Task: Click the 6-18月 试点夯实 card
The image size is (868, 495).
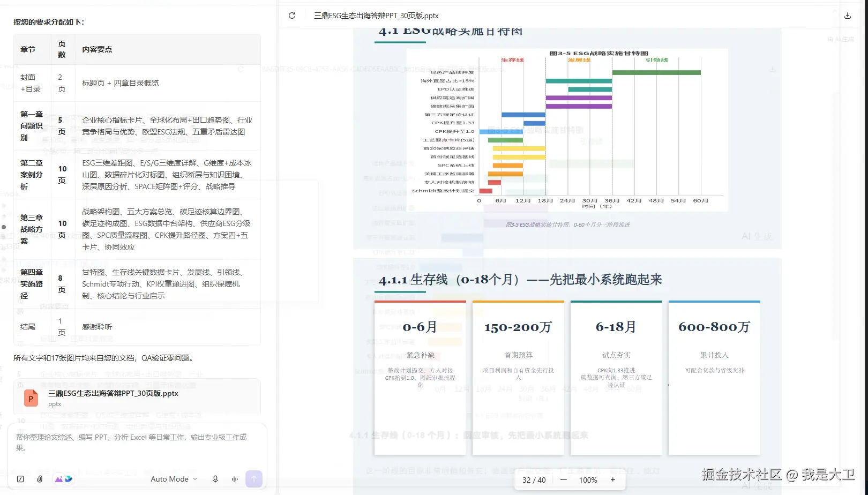Action: coord(616,378)
